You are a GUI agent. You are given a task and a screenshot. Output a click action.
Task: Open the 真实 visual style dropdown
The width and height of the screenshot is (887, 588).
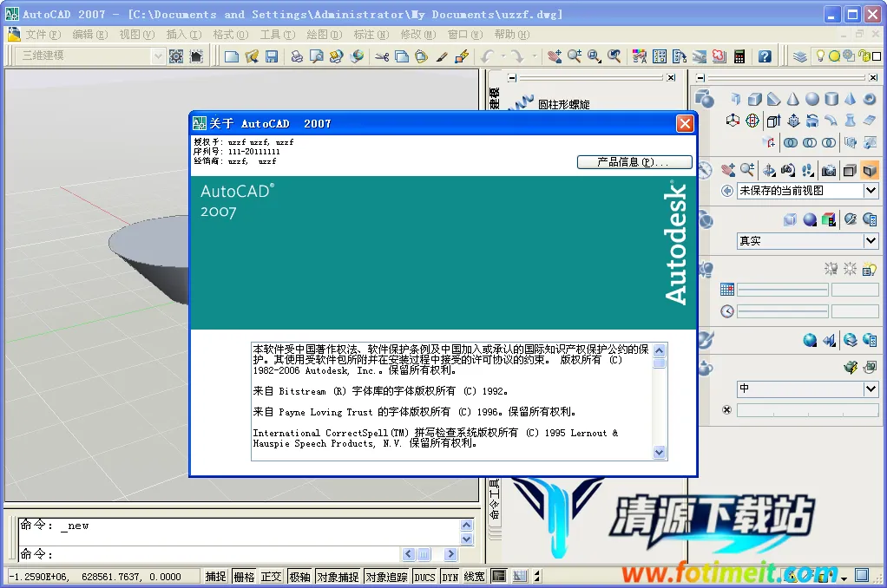(871, 240)
